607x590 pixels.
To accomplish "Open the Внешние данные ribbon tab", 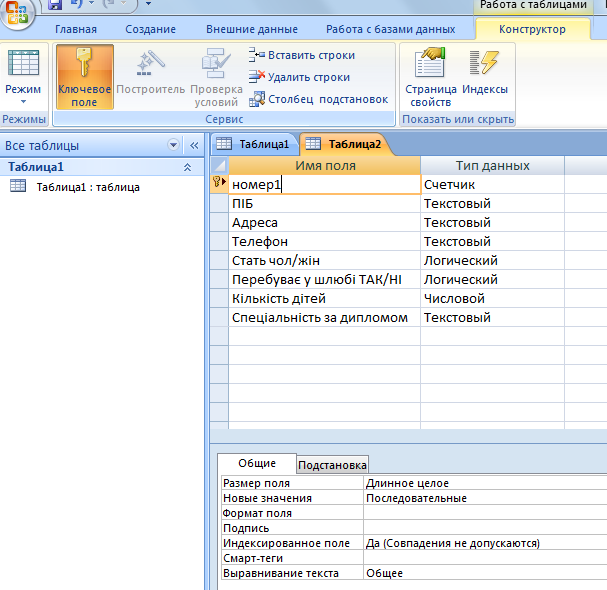I will (252, 29).
